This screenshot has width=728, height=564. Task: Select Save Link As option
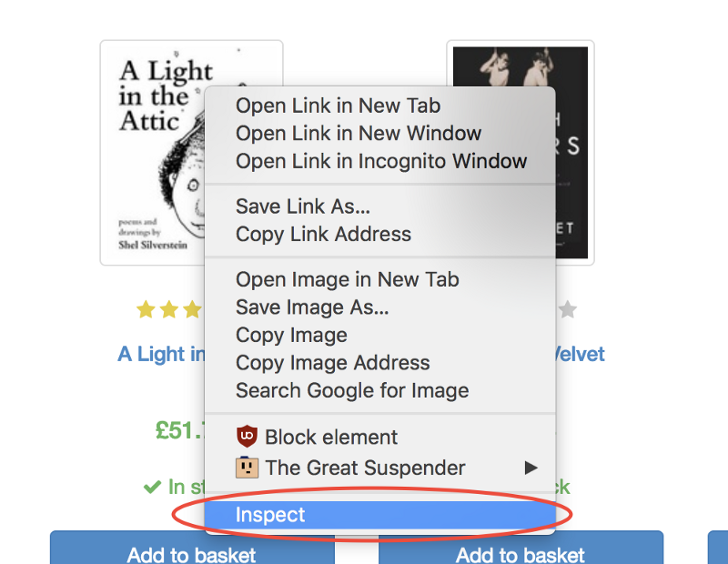pyautogui.click(x=303, y=206)
